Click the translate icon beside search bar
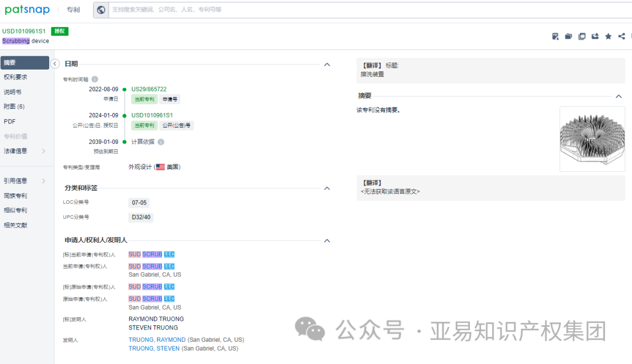 pyautogui.click(x=101, y=10)
